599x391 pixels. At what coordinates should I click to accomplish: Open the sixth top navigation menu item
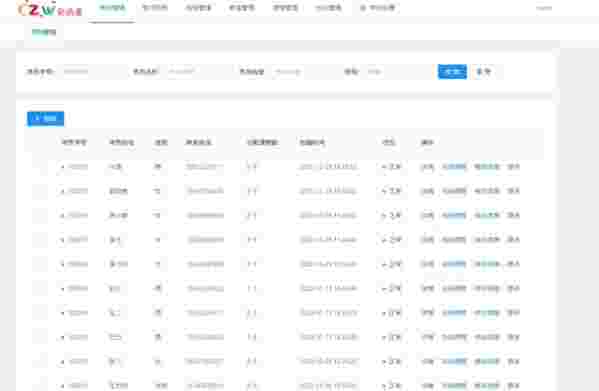point(329,8)
